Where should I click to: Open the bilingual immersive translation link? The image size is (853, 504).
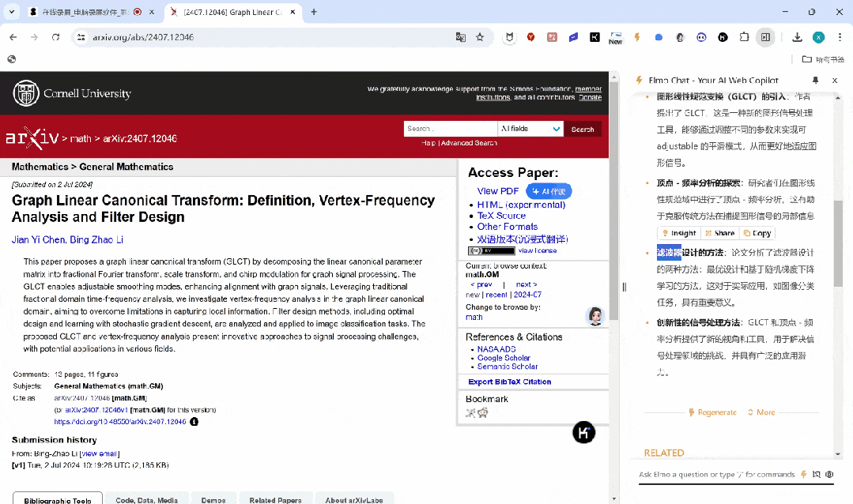click(523, 239)
